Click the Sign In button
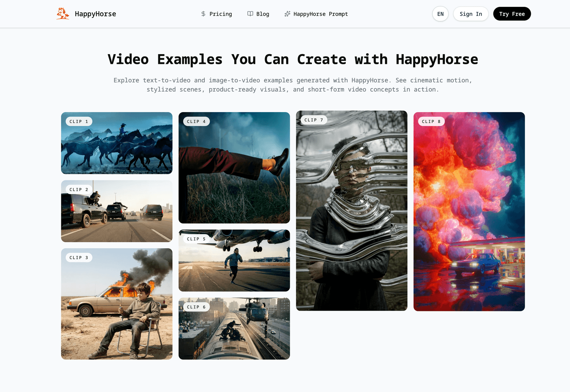Viewport: 570px width, 392px height. pyautogui.click(x=471, y=14)
